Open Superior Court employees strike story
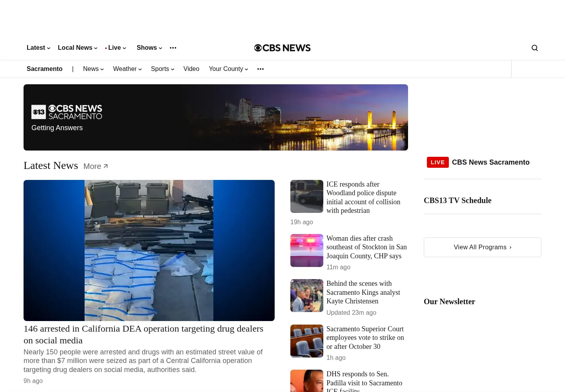Image resolution: width=565 pixels, height=392 pixels. (x=365, y=338)
